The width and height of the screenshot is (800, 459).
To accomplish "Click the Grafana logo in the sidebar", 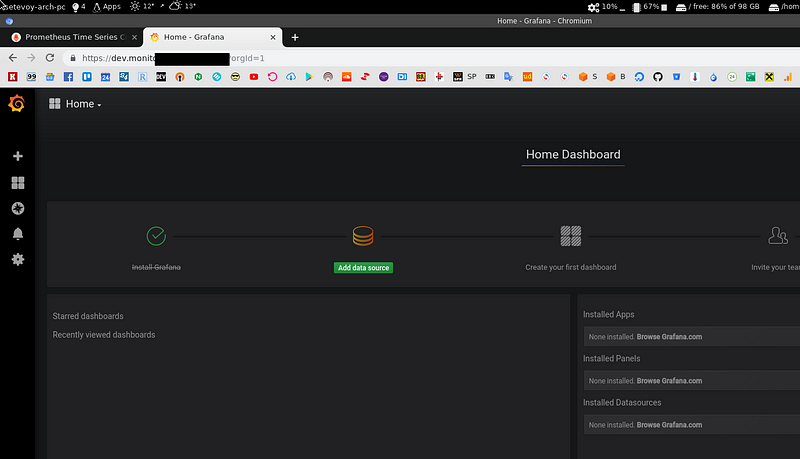I will pyautogui.click(x=16, y=104).
